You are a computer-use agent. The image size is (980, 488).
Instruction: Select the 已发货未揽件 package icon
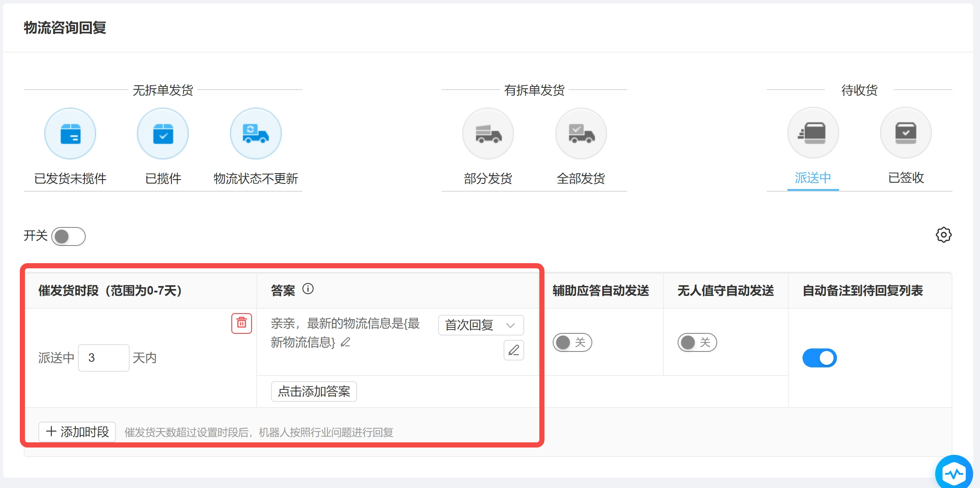coord(70,133)
